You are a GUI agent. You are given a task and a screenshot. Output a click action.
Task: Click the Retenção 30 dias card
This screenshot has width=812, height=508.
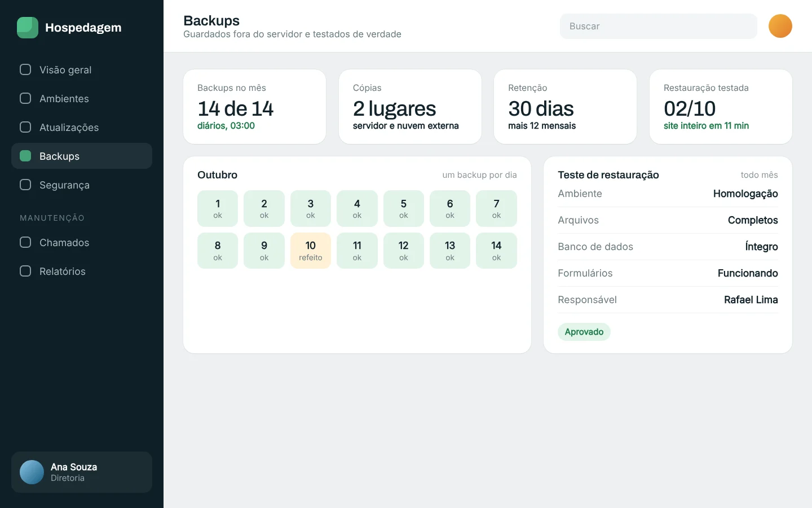565,107
